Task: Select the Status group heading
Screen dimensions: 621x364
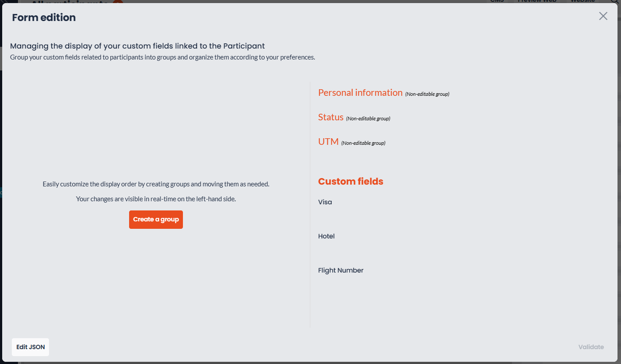Action: (x=331, y=117)
